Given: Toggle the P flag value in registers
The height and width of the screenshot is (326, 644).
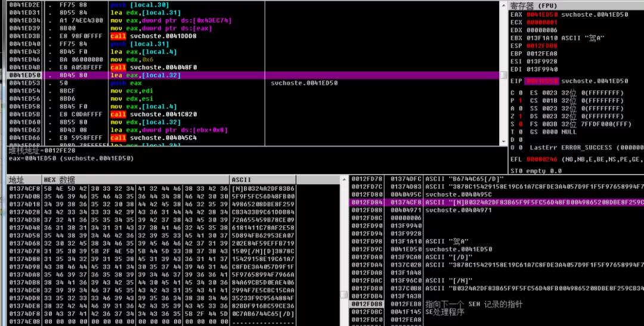Looking at the screenshot, I should [520, 101].
